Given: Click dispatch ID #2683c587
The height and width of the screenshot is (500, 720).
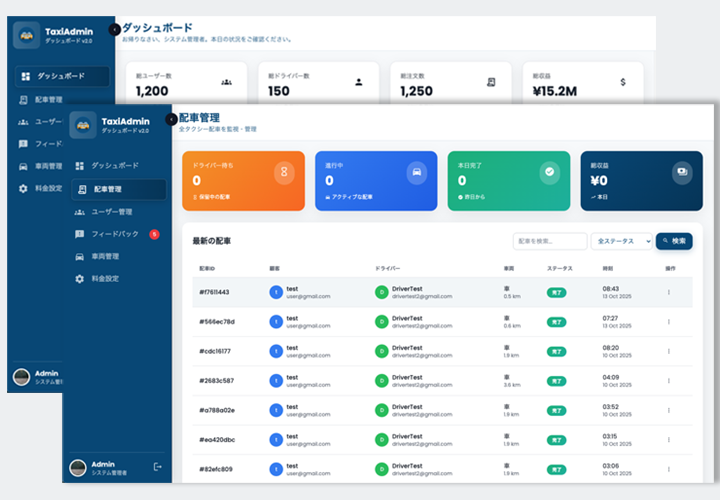Looking at the screenshot, I should pos(217,381).
